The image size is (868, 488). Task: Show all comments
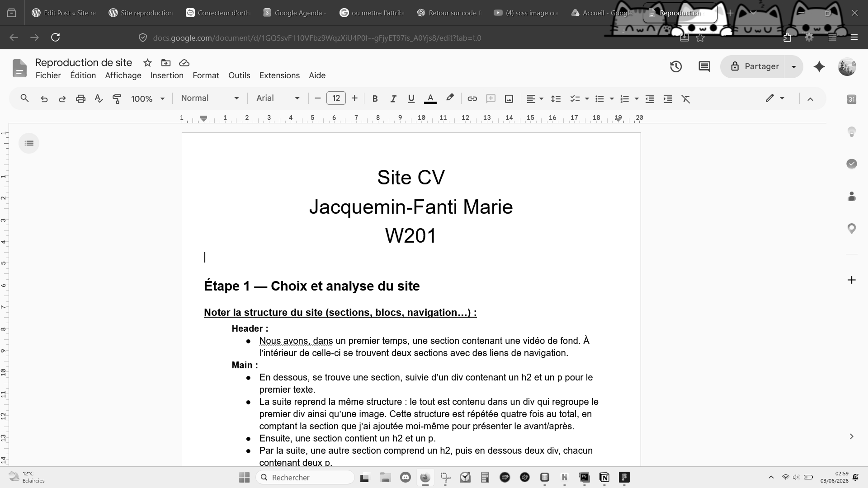(x=704, y=66)
